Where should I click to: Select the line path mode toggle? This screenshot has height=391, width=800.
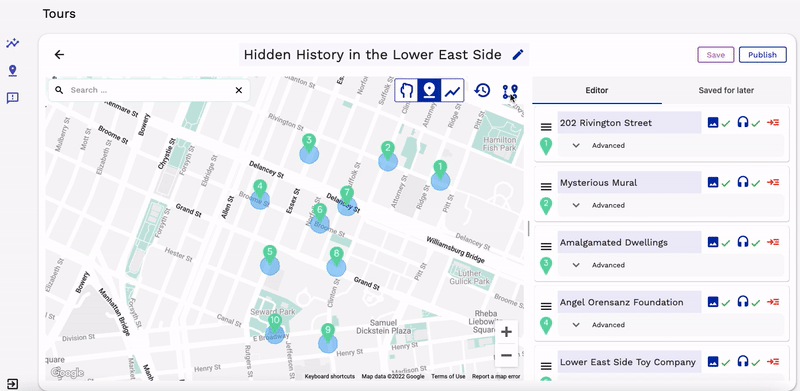(452, 90)
